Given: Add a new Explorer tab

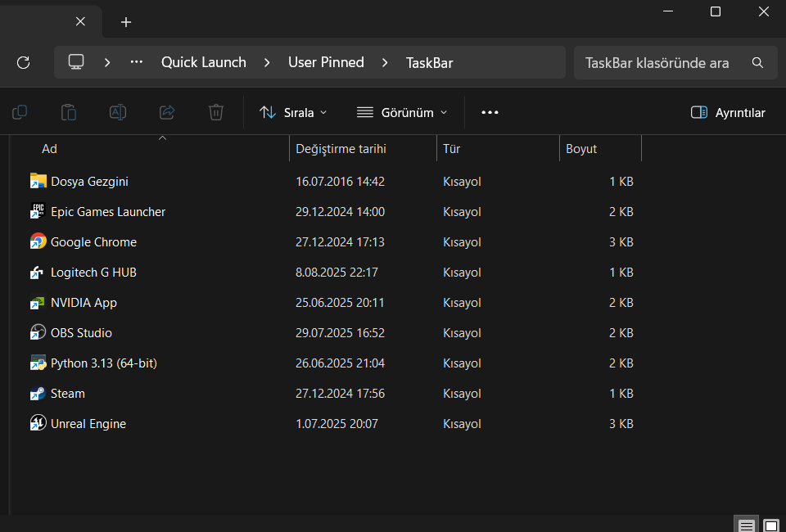Looking at the screenshot, I should (x=126, y=22).
